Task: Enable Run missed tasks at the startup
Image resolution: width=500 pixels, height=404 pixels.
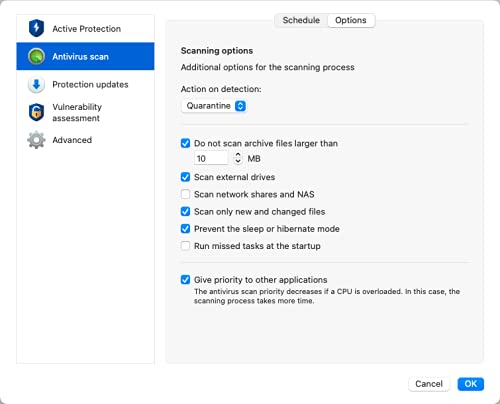Action: pyautogui.click(x=185, y=246)
